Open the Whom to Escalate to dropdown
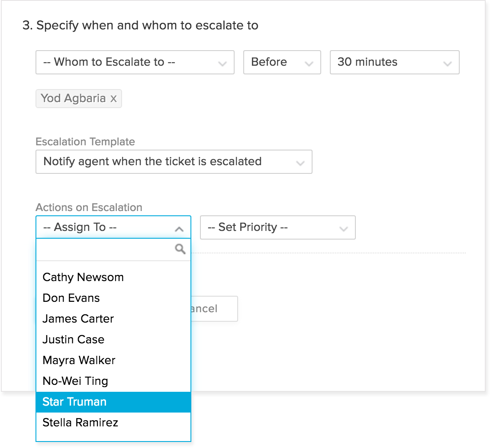This screenshot has height=448, width=490. click(x=135, y=62)
